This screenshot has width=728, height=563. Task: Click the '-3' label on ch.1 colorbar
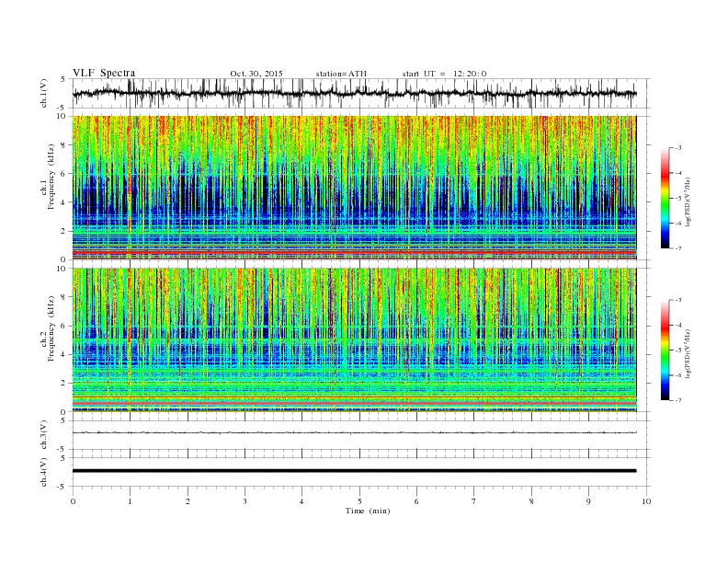click(678, 148)
